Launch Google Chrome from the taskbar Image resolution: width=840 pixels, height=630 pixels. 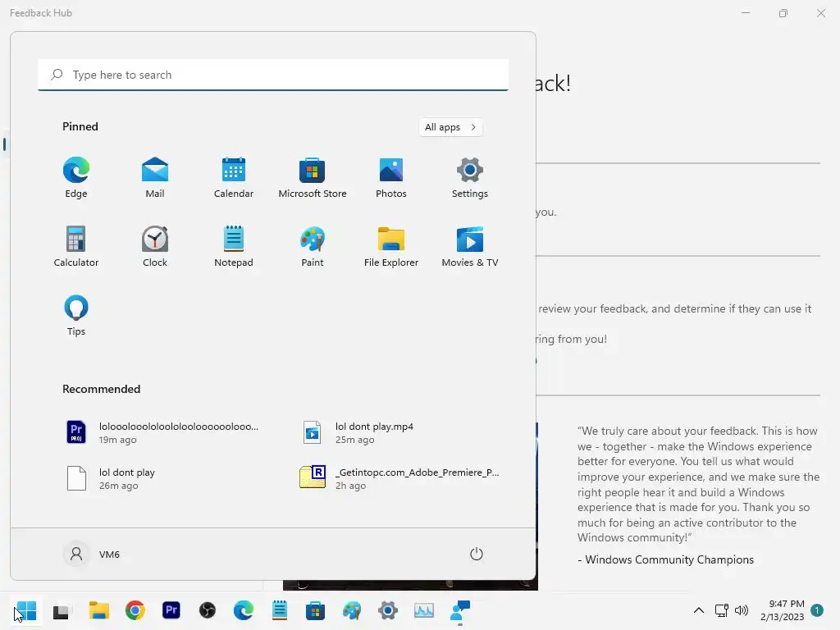135,610
